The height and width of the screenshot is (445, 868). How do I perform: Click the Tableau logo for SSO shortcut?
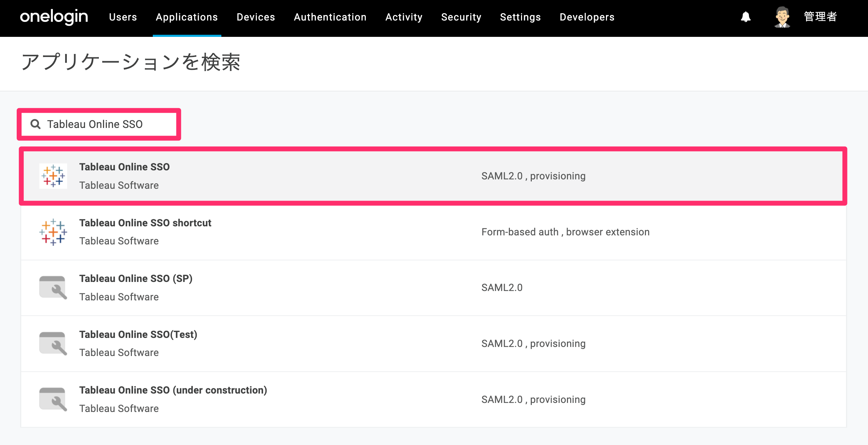coord(53,232)
